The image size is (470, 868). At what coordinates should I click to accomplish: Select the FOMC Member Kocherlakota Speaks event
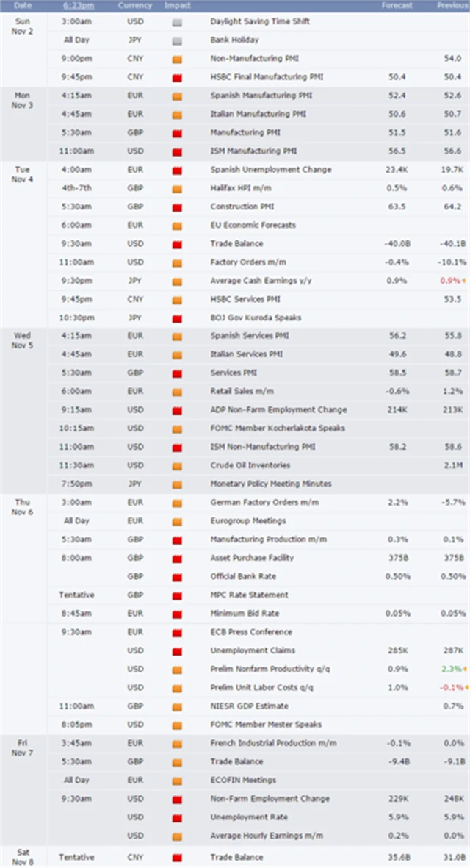coord(277,428)
